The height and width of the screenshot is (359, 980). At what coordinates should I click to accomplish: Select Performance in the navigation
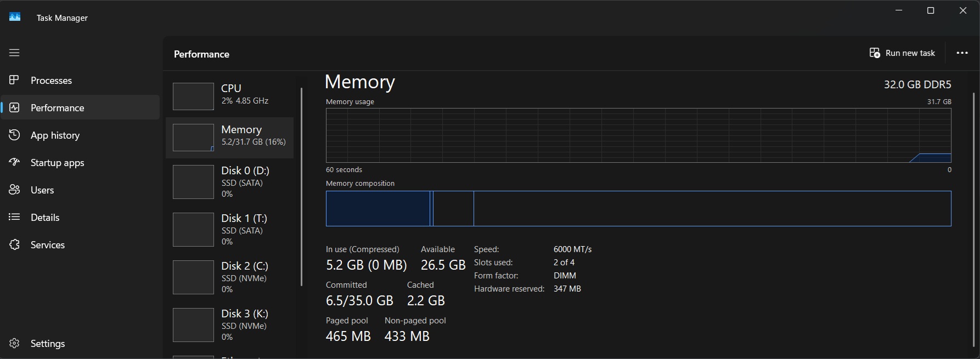81,107
